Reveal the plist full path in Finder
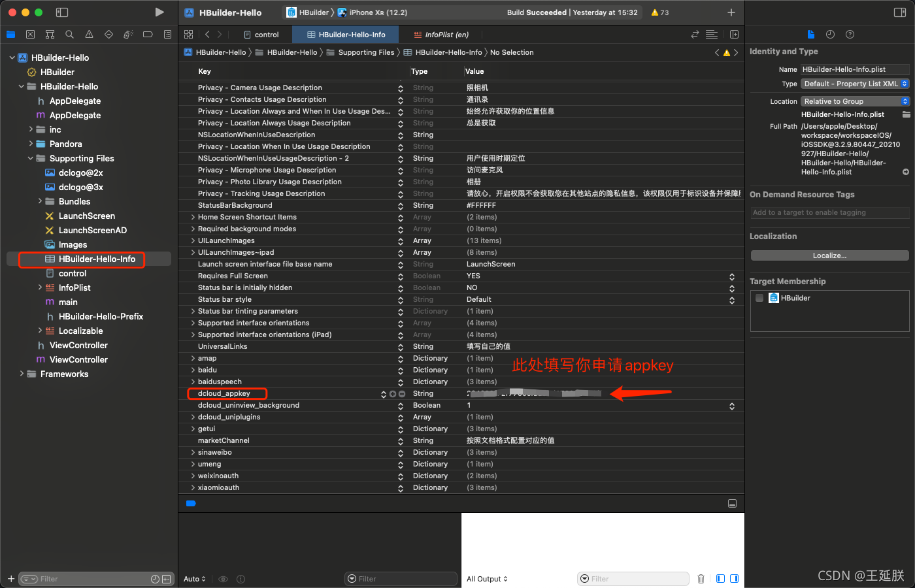This screenshot has width=915, height=588. point(906,172)
